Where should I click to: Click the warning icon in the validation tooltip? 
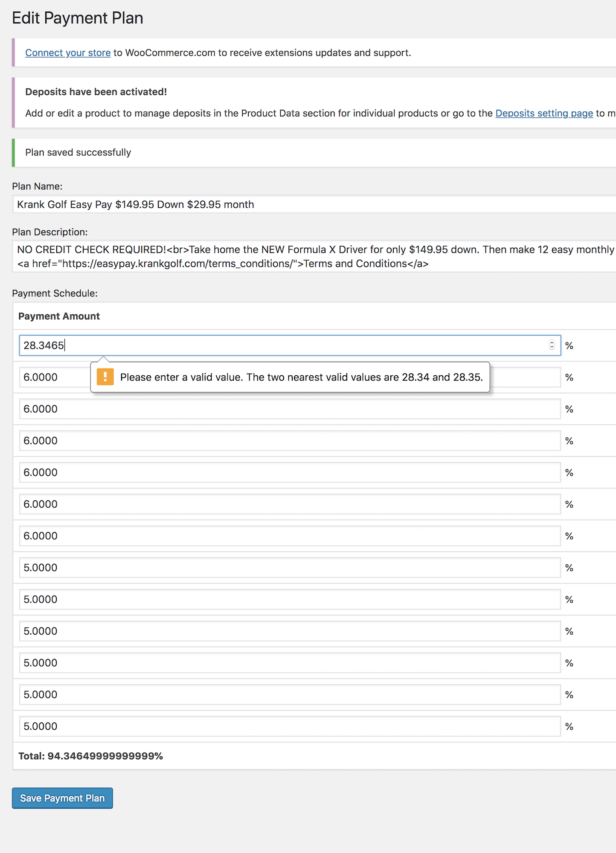[x=105, y=377]
